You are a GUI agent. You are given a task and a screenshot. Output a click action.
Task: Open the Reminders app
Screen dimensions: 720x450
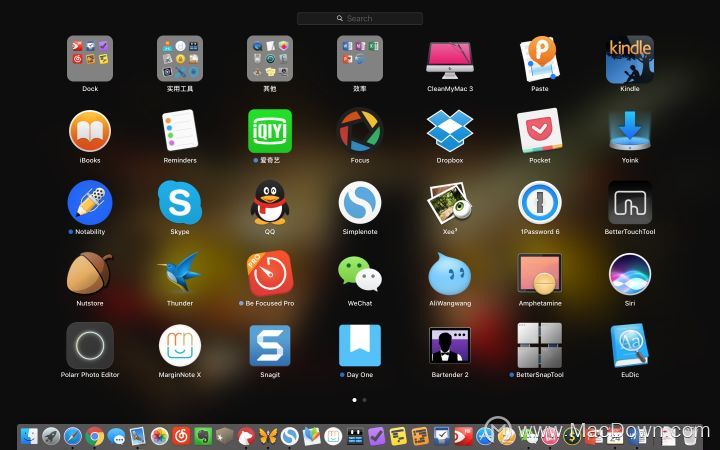coord(180,130)
